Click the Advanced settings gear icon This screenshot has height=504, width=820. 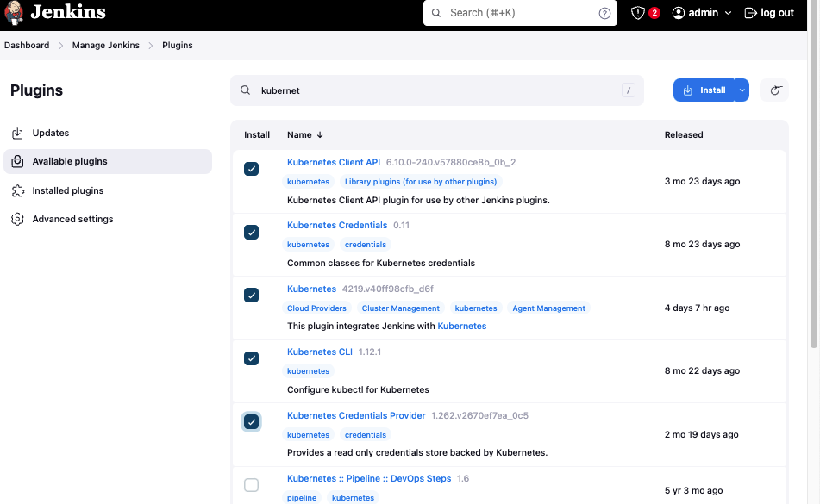[18, 219]
